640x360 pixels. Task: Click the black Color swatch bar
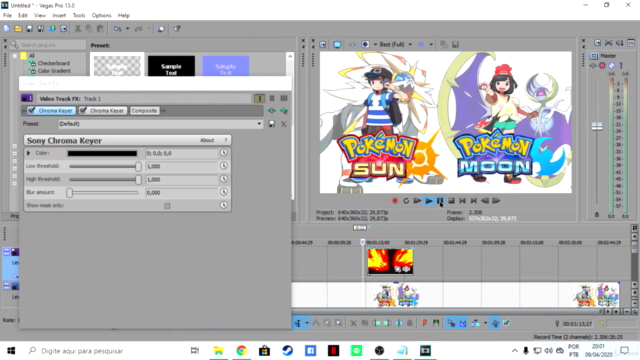(x=102, y=153)
